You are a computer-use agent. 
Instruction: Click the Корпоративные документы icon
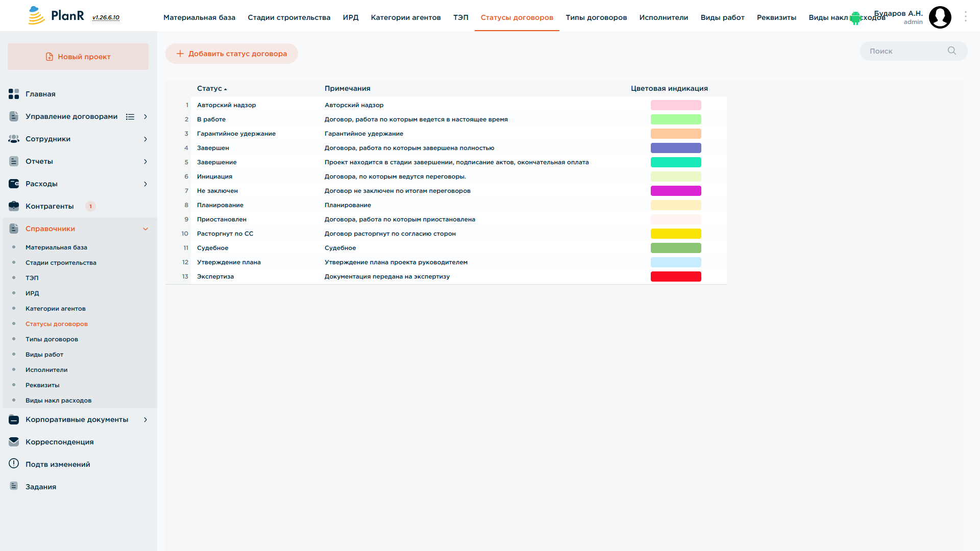(14, 419)
